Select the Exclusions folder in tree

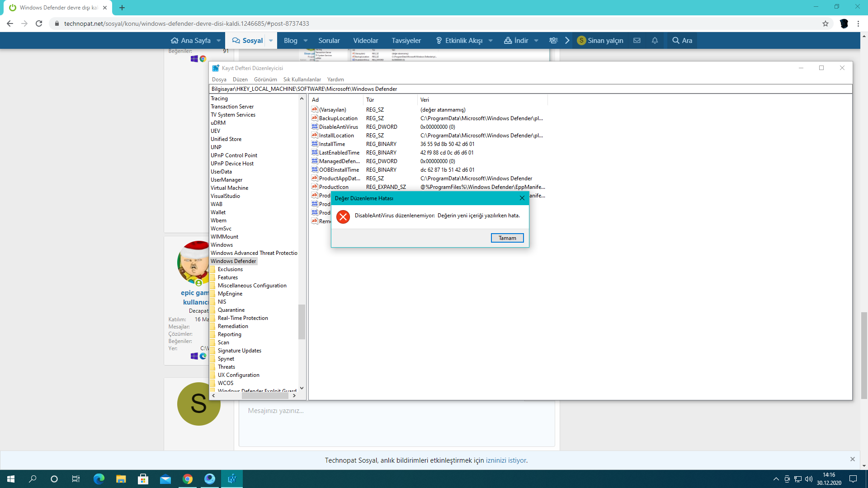tap(230, 269)
